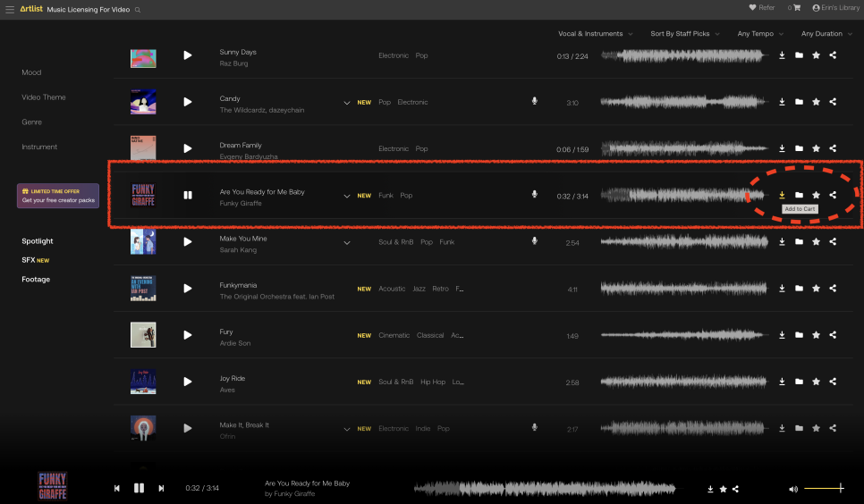
Task: Share the Make You Mine track
Action: [834, 241]
